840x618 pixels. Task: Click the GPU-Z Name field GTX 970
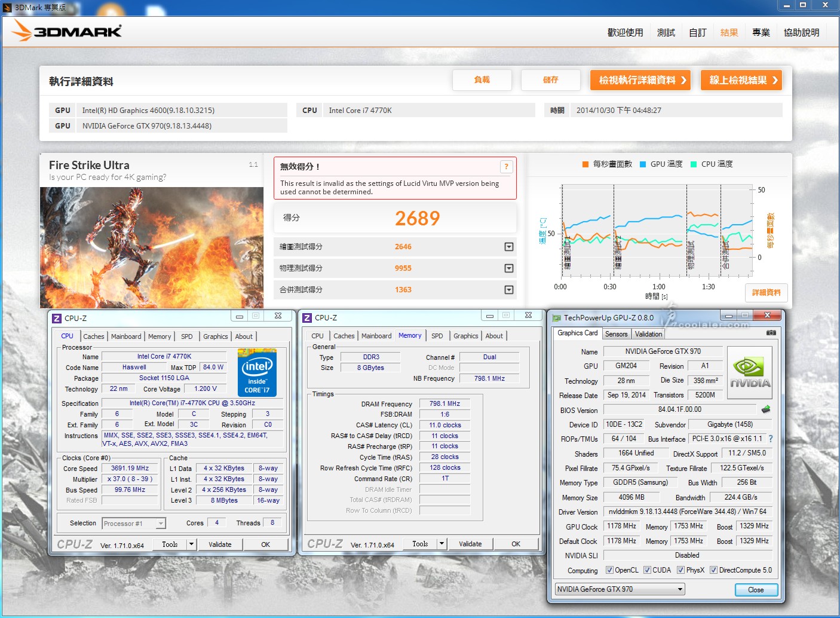tap(663, 351)
